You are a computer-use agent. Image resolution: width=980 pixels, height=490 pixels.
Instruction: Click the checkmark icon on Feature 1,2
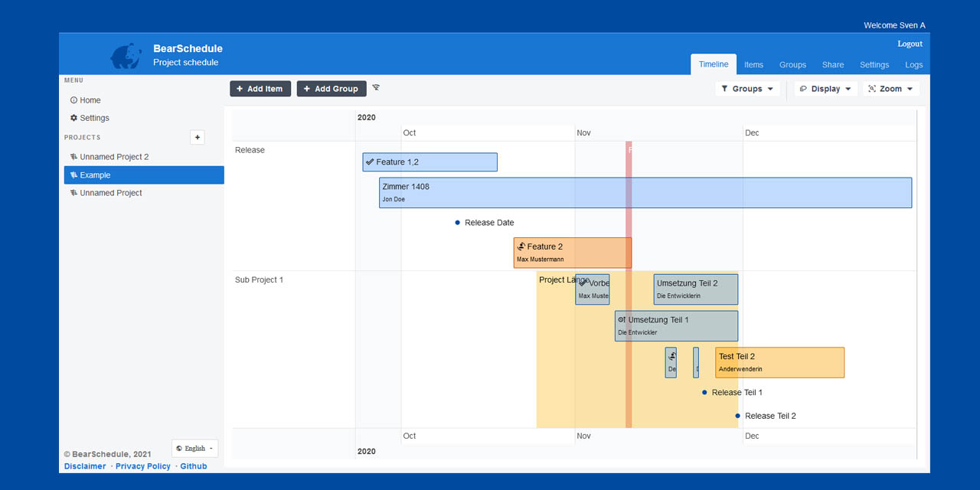click(x=370, y=162)
